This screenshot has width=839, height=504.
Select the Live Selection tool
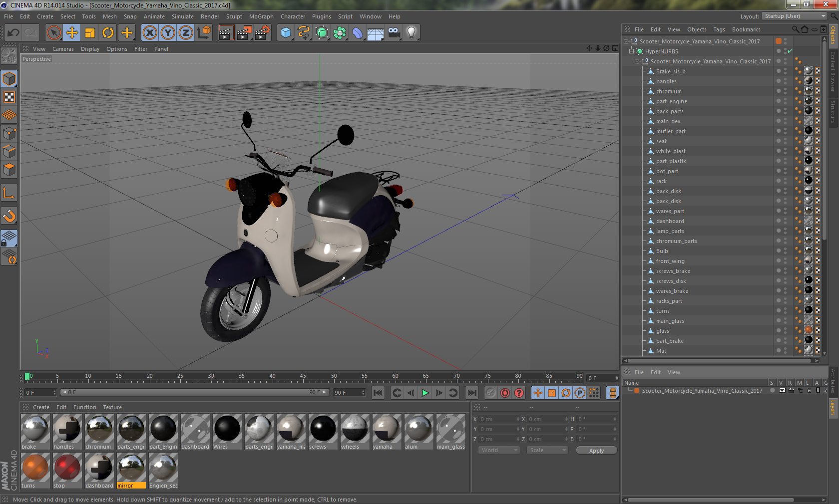point(53,33)
